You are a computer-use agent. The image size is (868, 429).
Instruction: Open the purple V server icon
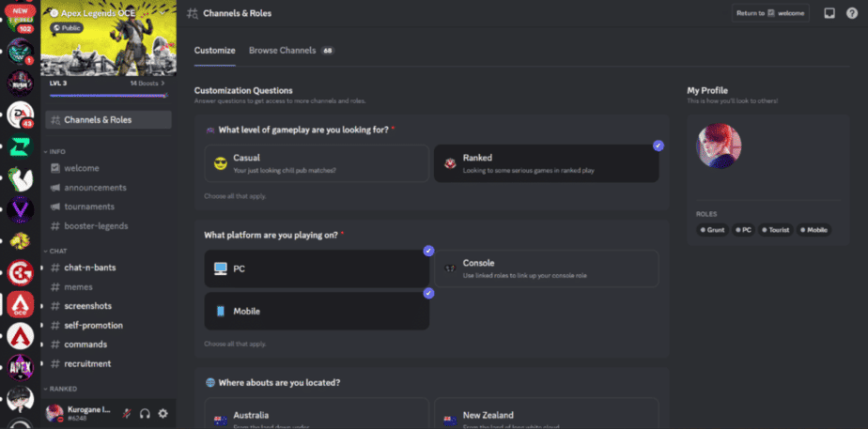tap(21, 209)
